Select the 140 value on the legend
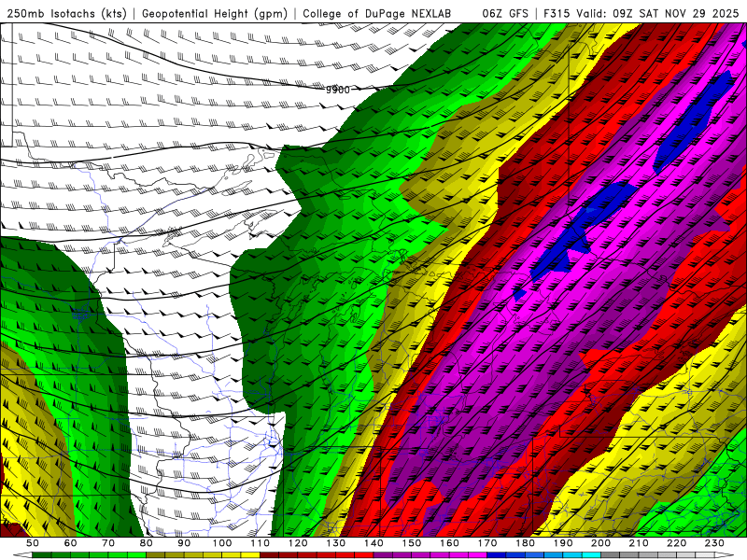Viewport: 747px width, 560px height. pyautogui.click(x=373, y=543)
